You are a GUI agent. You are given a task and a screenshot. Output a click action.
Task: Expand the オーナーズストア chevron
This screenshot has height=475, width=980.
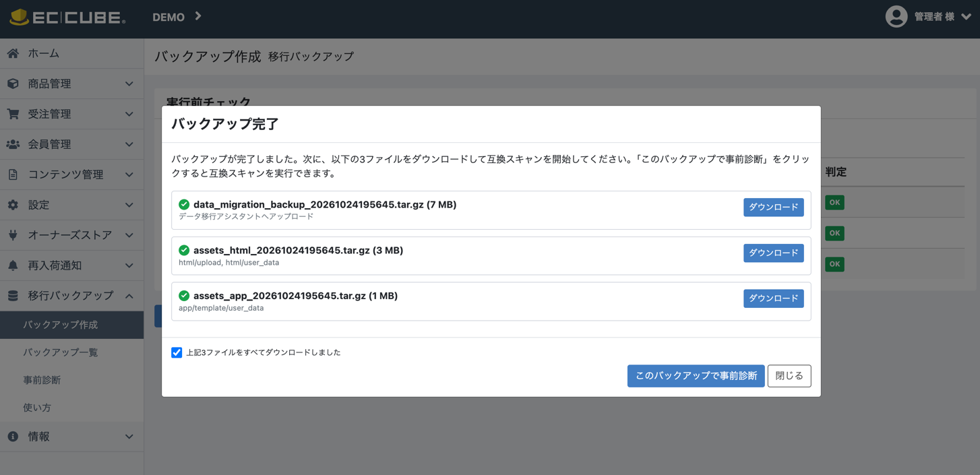(x=129, y=236)
